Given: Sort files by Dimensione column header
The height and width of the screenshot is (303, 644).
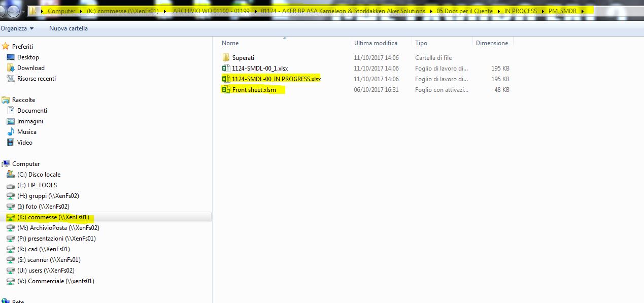Looking at the screenshot, I should 493,43.
